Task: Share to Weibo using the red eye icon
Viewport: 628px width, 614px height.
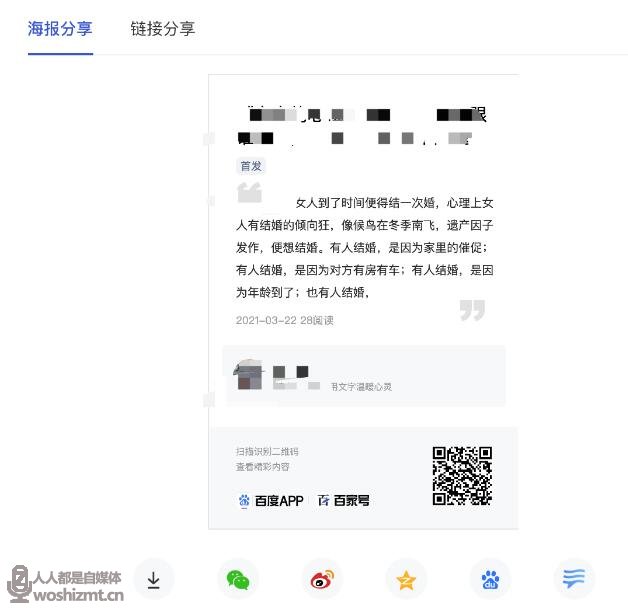Action: click(322, 579)
